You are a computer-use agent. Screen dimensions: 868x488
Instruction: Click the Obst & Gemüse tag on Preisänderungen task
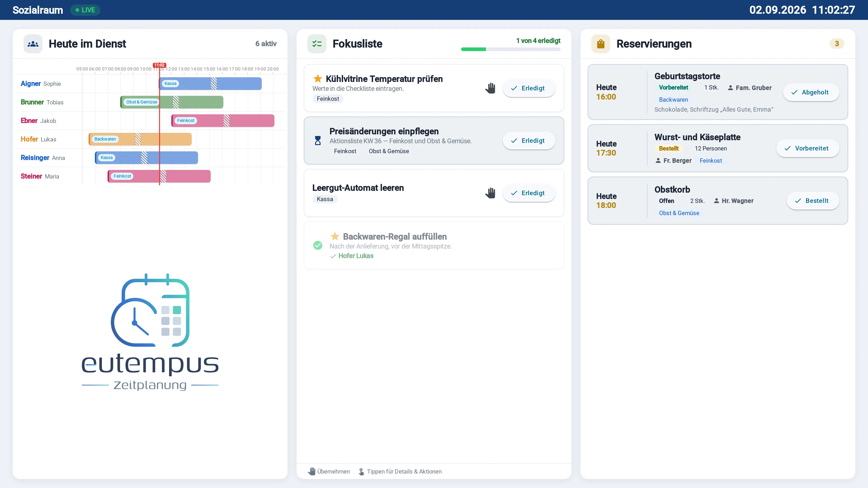tap(389, 151)
